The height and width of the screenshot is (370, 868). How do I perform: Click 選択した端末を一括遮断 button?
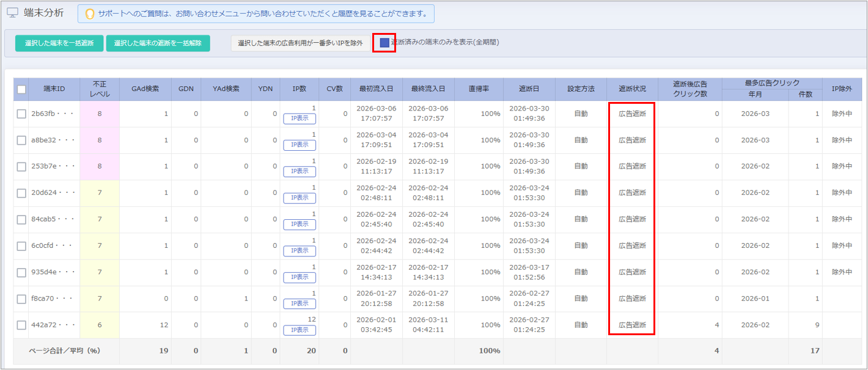click(59, 43)
